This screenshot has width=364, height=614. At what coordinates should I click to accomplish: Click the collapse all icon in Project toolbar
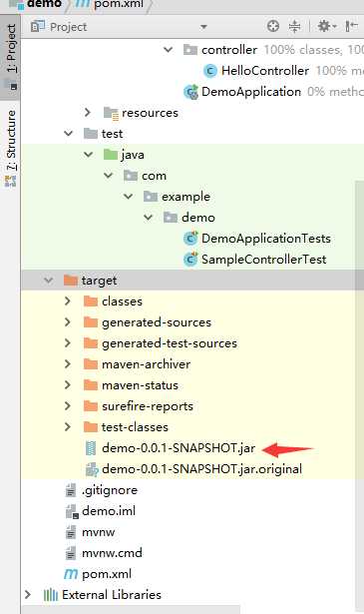point(294,26)
